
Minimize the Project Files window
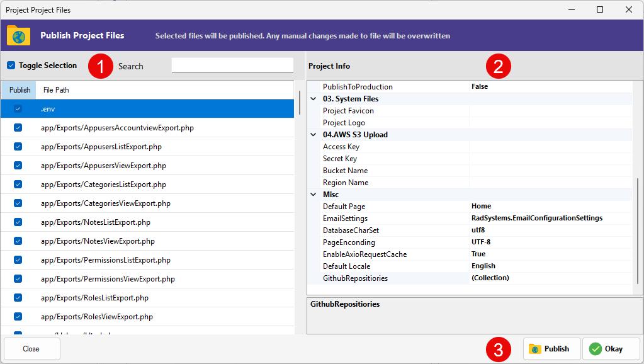pos(572,9)
